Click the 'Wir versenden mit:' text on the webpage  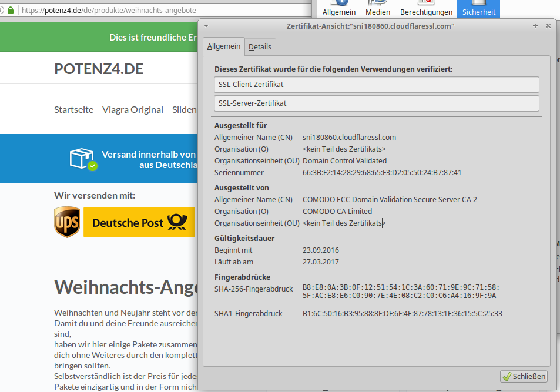click(x=95, y=196)
